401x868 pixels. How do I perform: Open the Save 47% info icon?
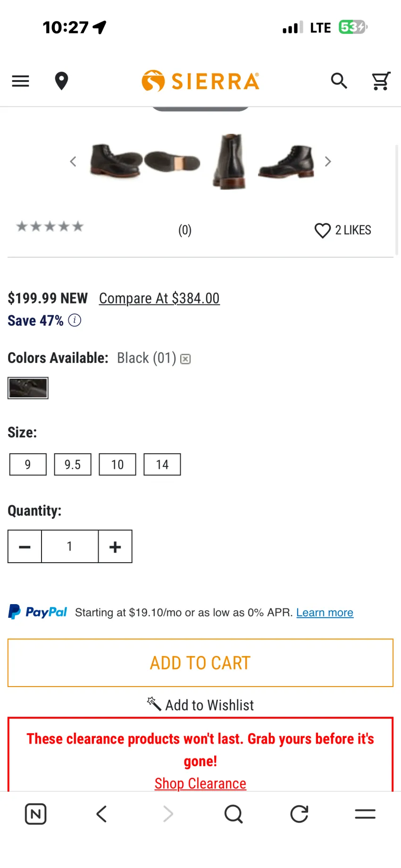pyautogui.click(x=75, y=320)
